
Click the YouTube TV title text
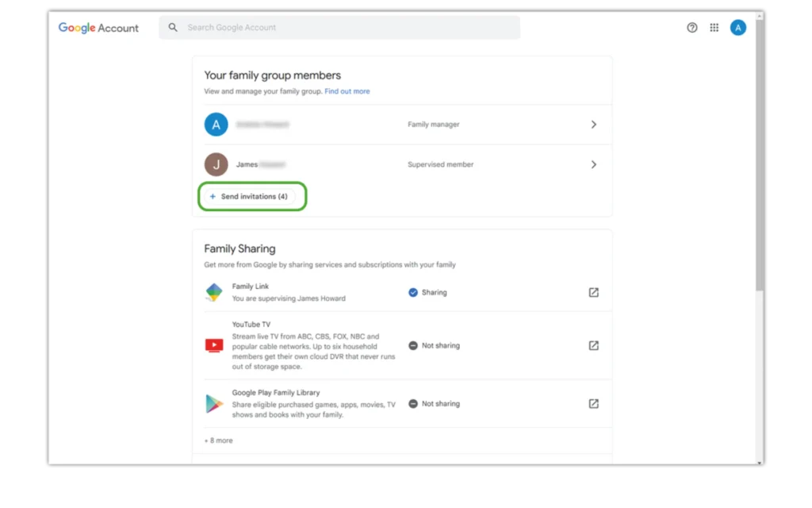[x=251, y=325]
